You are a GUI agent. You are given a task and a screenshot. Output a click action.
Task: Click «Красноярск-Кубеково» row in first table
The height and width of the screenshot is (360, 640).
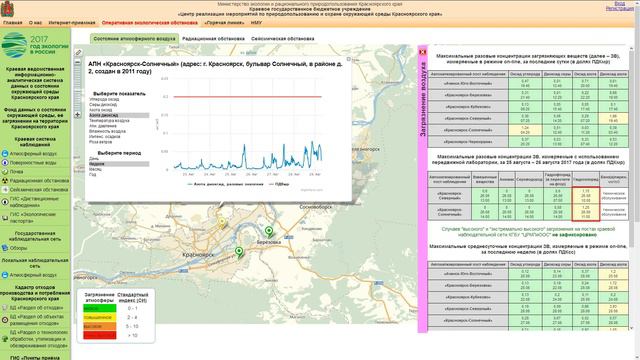tap(528, 107)
